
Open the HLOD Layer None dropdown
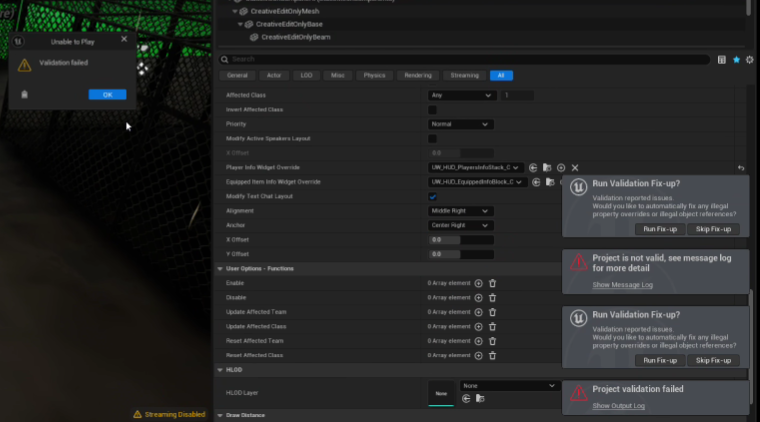[509, 386]
